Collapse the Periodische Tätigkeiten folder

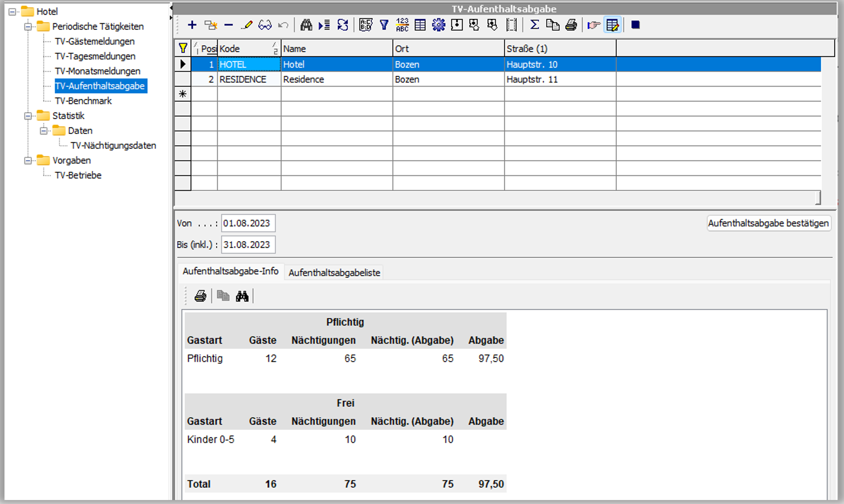[x=28, y=27]
